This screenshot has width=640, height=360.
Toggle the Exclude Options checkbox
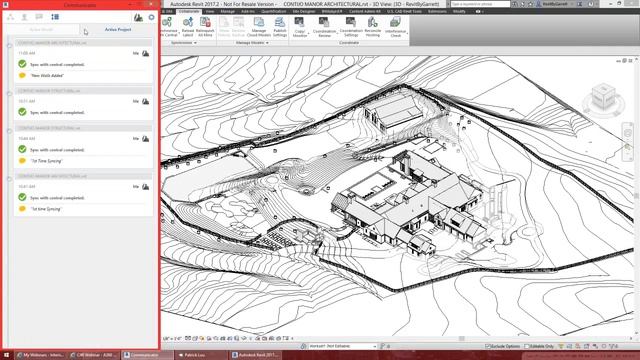(488, 346)
